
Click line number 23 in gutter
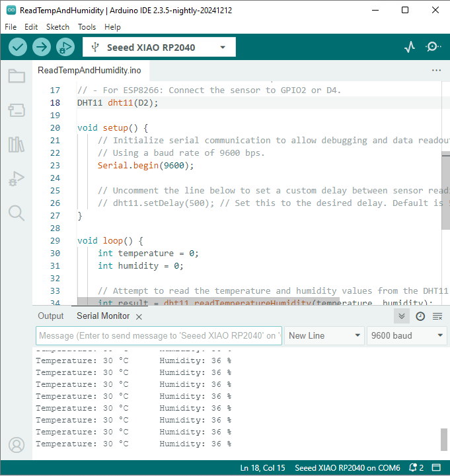pyautogui.click(x=55, y=166)
